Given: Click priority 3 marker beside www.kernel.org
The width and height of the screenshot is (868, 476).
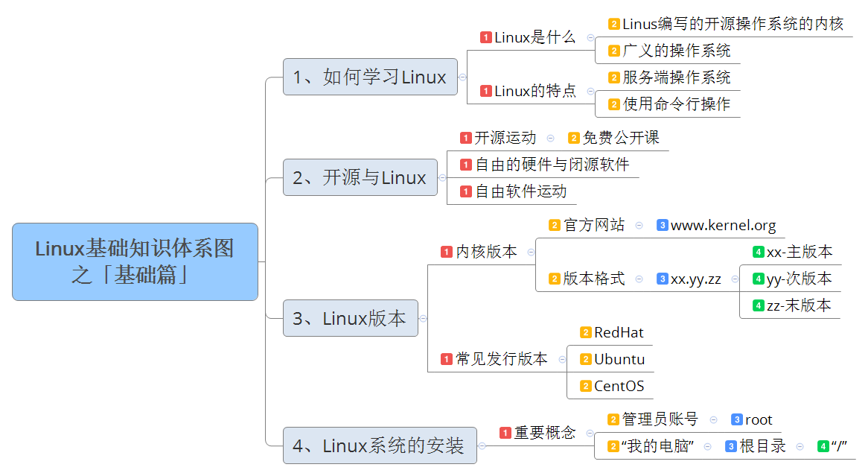Looking at the screenshot, I should click(x=662, y=226).
